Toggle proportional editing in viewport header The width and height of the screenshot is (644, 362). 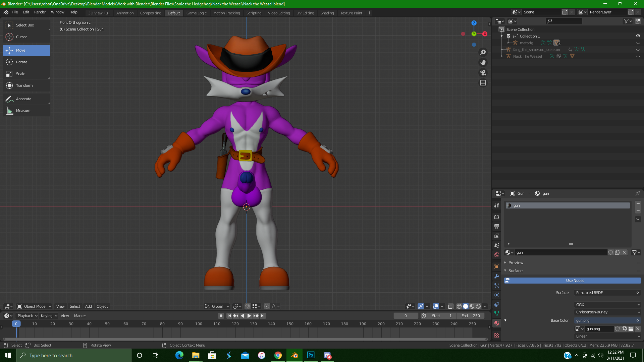click(267, 306)
